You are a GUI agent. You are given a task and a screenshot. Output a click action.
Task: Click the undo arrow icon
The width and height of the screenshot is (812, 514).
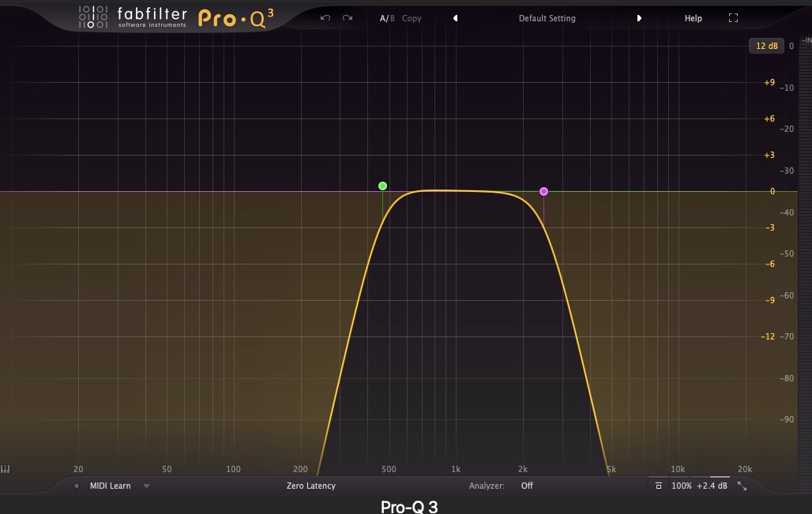point(325,18)
